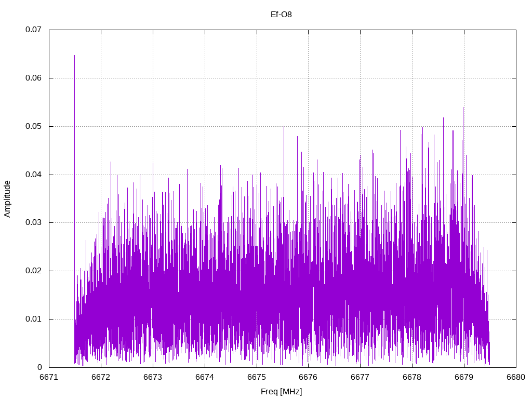Click the Amplitude y-axis label
532x399 pixels.
tap(7, 199)
